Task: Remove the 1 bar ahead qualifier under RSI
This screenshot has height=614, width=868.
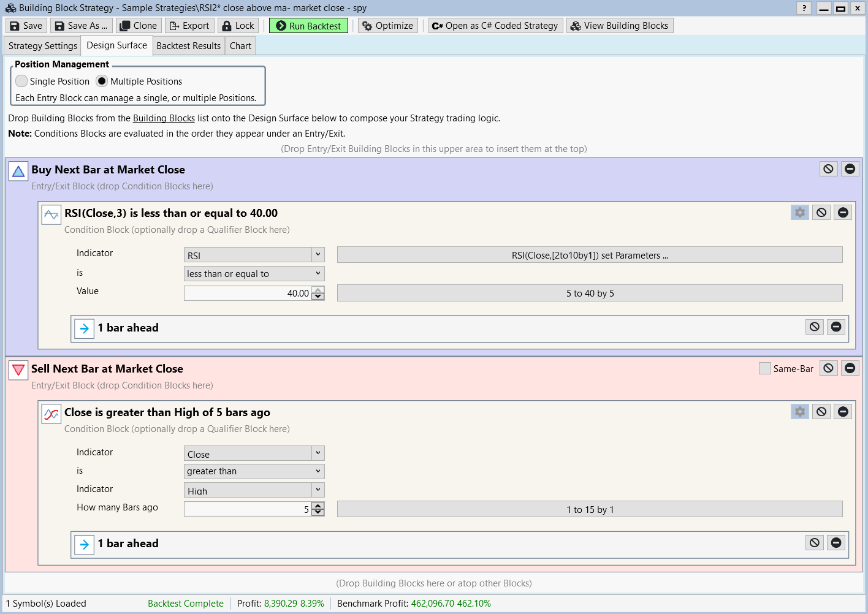Action: coord(836,327)
